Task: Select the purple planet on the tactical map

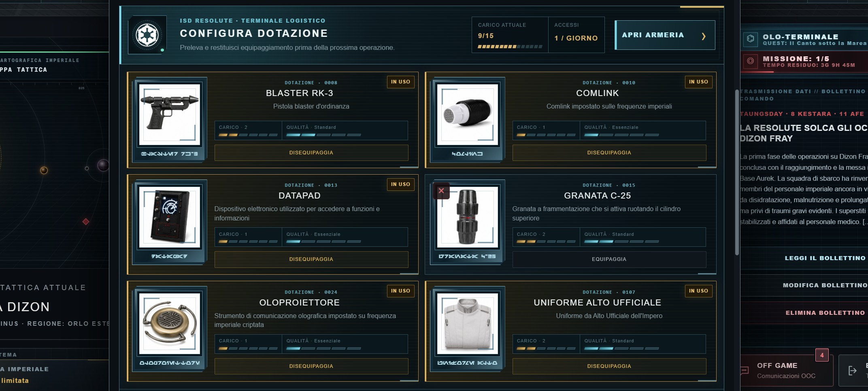Action: [x=103, y=165]
